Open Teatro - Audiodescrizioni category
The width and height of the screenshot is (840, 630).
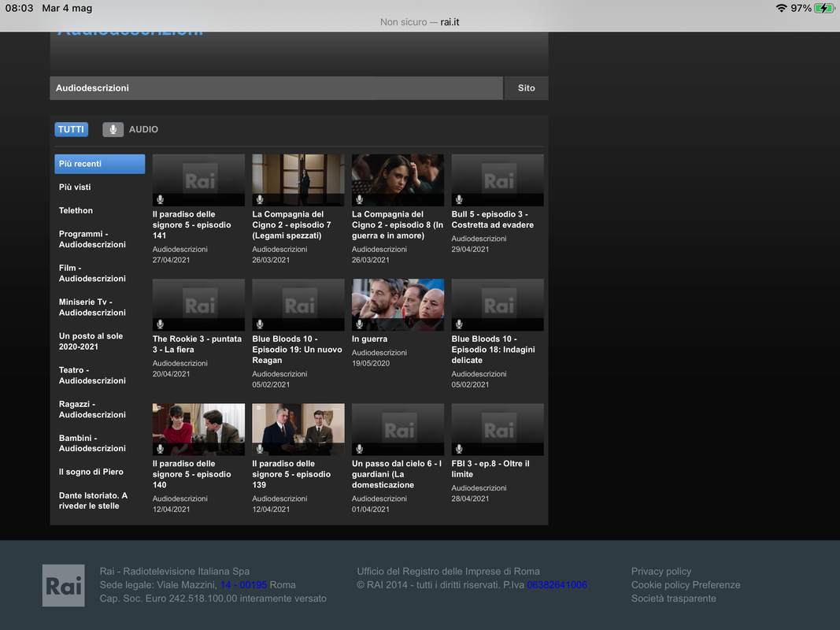point(92,375)
